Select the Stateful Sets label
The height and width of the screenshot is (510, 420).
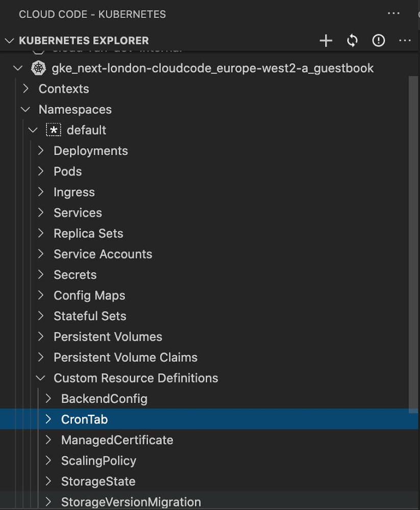coord(90,316)
